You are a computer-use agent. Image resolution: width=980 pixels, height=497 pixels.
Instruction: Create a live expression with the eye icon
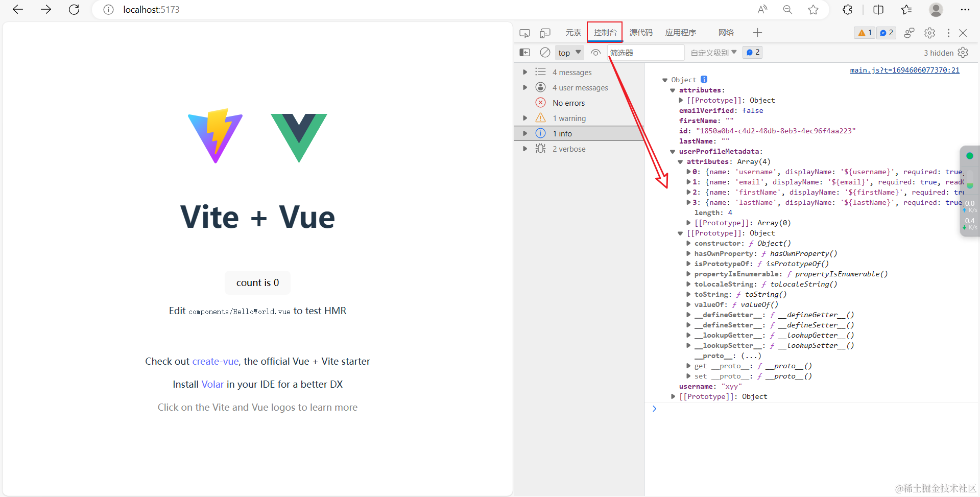point(595,52)
